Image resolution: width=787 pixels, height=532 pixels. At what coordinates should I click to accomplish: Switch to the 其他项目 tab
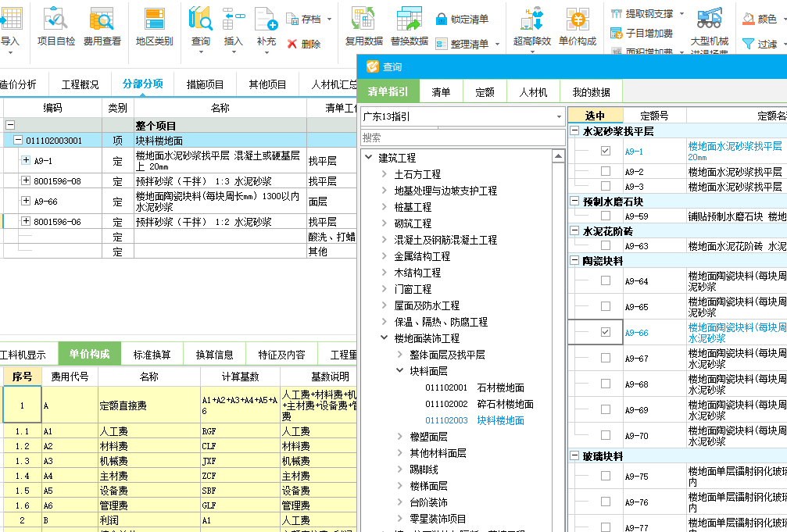pyautogui.click(x=267, y=84)
